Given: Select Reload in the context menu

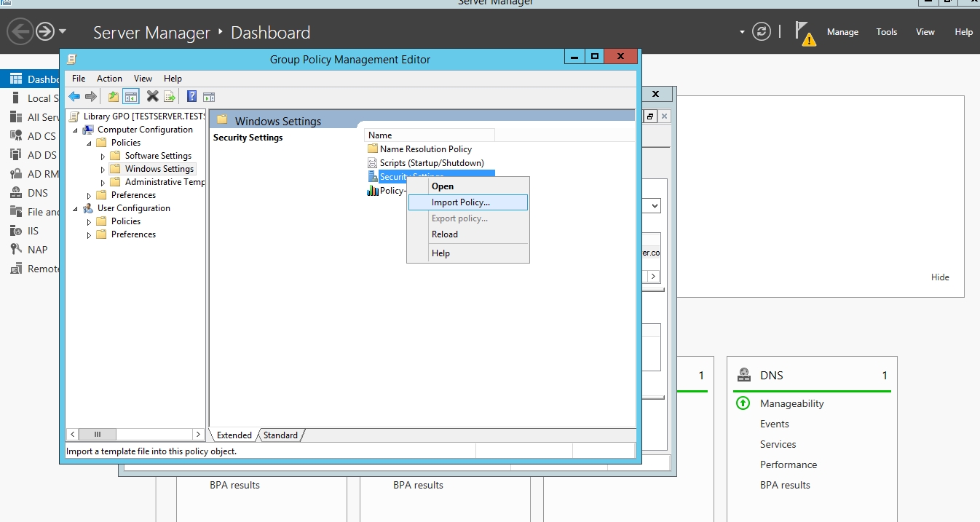Looking at the screenshot, I should pos(444,234).
